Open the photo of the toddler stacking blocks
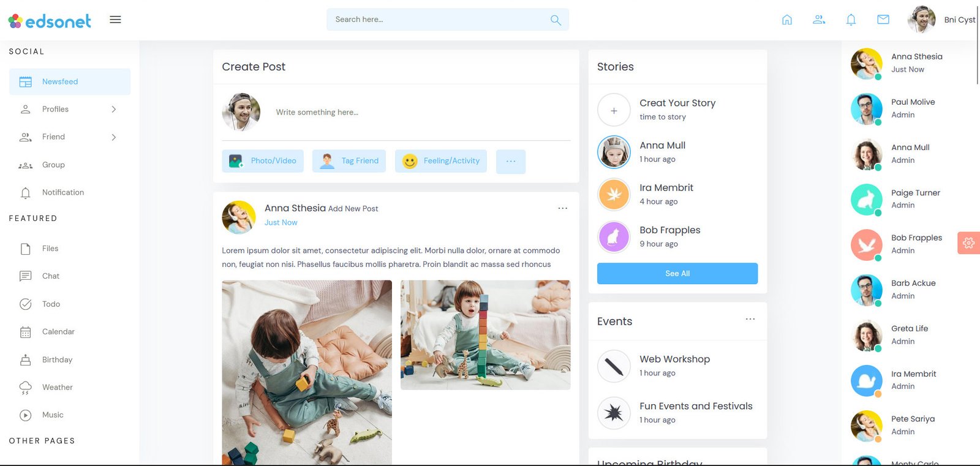980x466 pixels. click(486, 335)
